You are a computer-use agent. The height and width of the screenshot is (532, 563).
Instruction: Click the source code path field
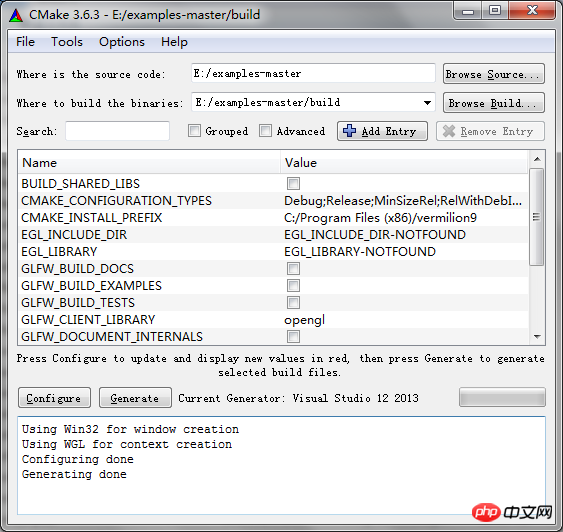pos(313,74)
